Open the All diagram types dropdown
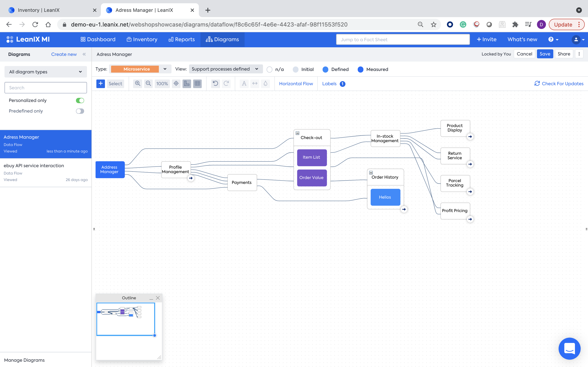The width and height of the screenshot is (588, 367). point(46,72)
